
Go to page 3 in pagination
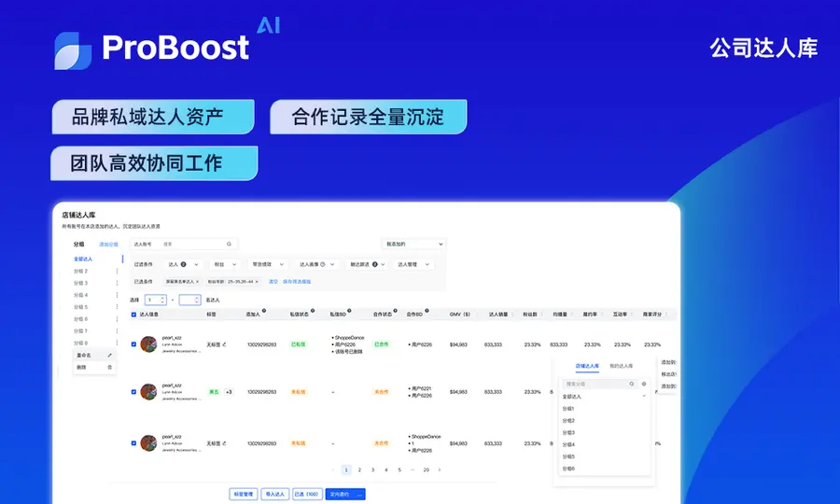(x=372, y=469)
